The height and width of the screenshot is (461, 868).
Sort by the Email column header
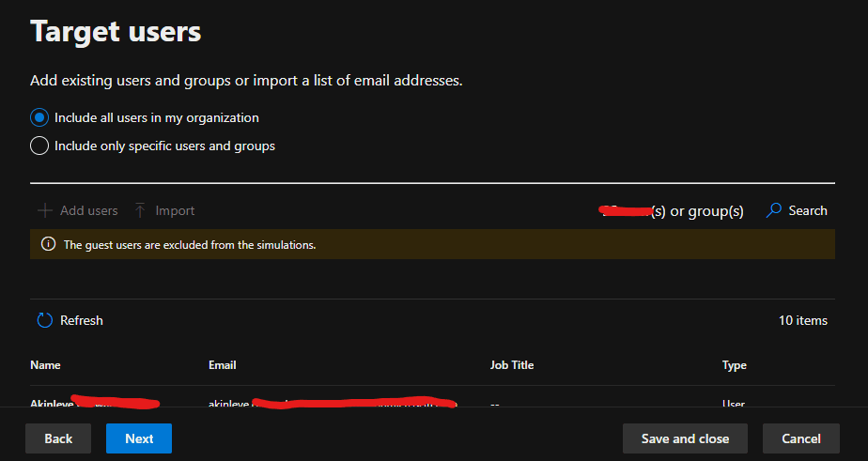pyautogui.click(x=223, y=365)
